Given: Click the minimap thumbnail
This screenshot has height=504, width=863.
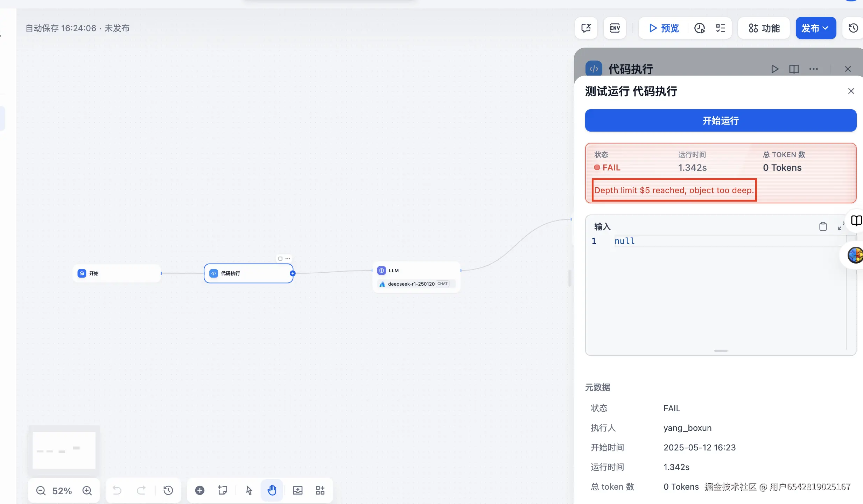Looking at the screenshot, I should coord(64,450).
